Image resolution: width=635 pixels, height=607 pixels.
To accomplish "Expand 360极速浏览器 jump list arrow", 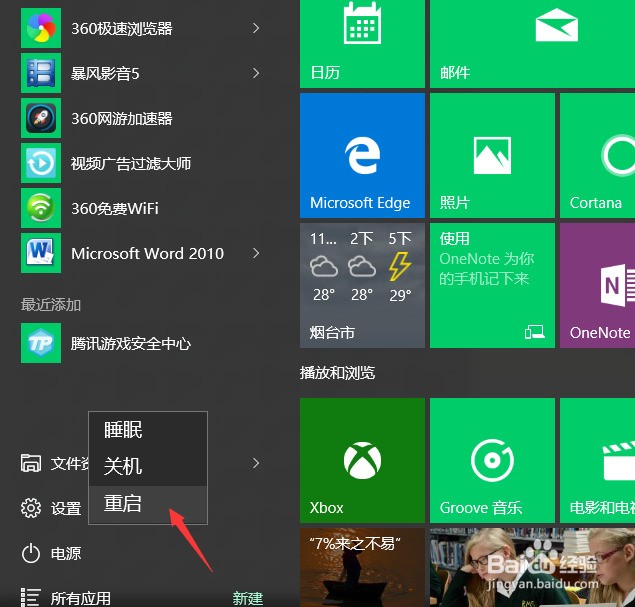I will coord(256,28).
